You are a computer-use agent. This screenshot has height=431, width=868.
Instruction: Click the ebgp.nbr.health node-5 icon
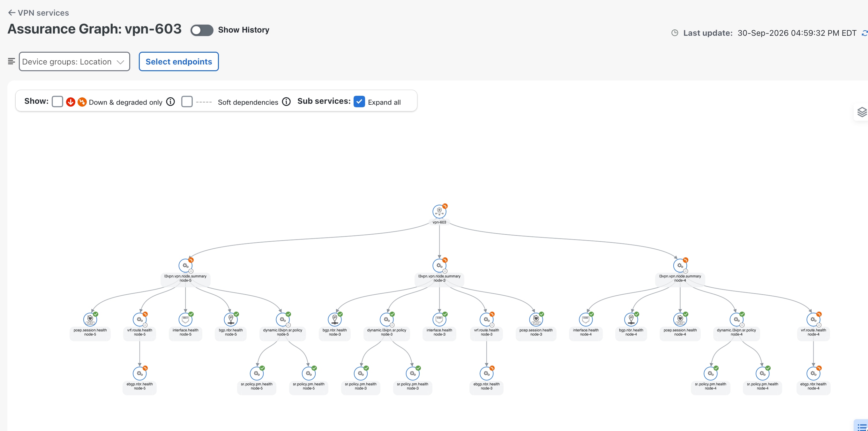coord(139,373)
